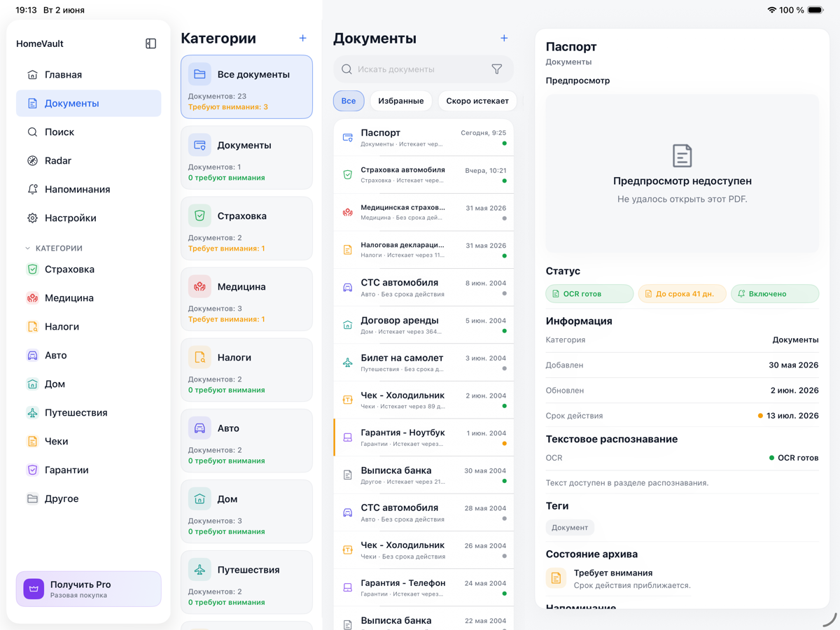The width and height of the screenshot is (840, 630).
Task: Add a new category with the plus icon
Action: (x=302, y=38)
